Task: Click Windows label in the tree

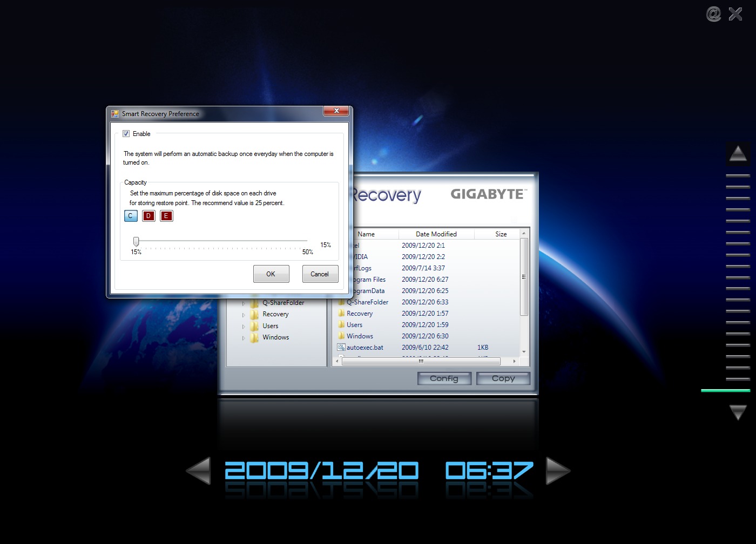Action: point(276,337)
